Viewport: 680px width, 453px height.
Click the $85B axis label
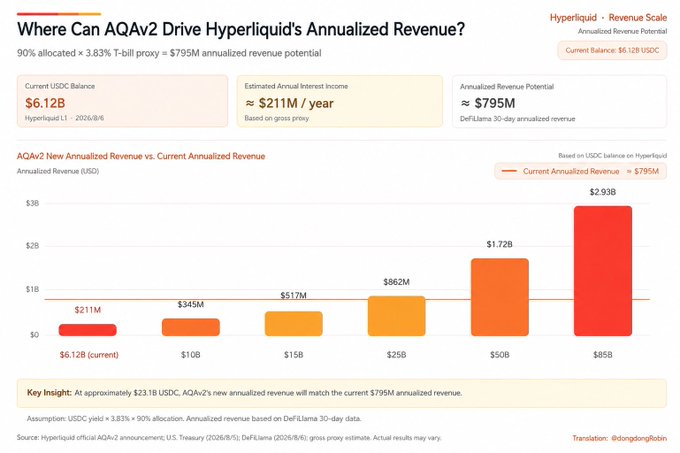603,355
